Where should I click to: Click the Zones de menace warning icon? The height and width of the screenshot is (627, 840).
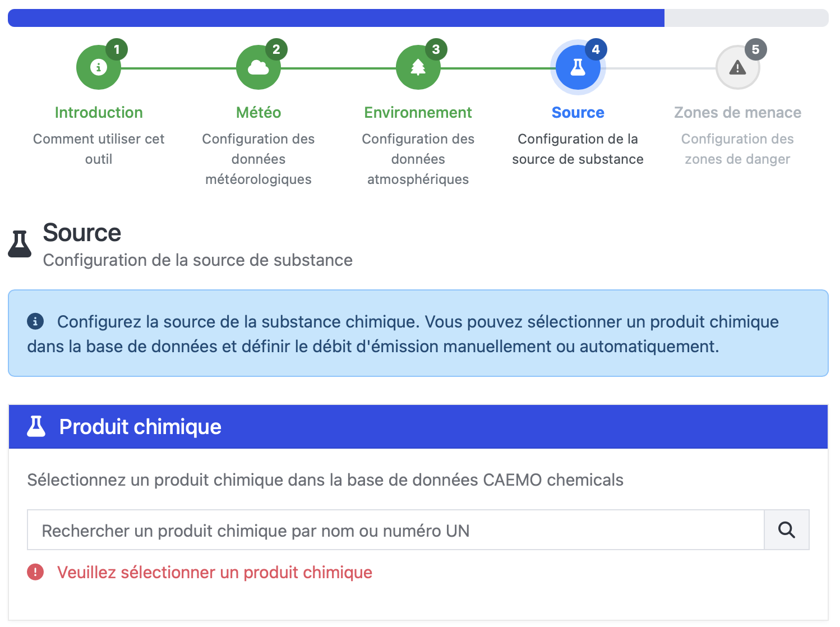pyautogui.click(x=737, y=68)
